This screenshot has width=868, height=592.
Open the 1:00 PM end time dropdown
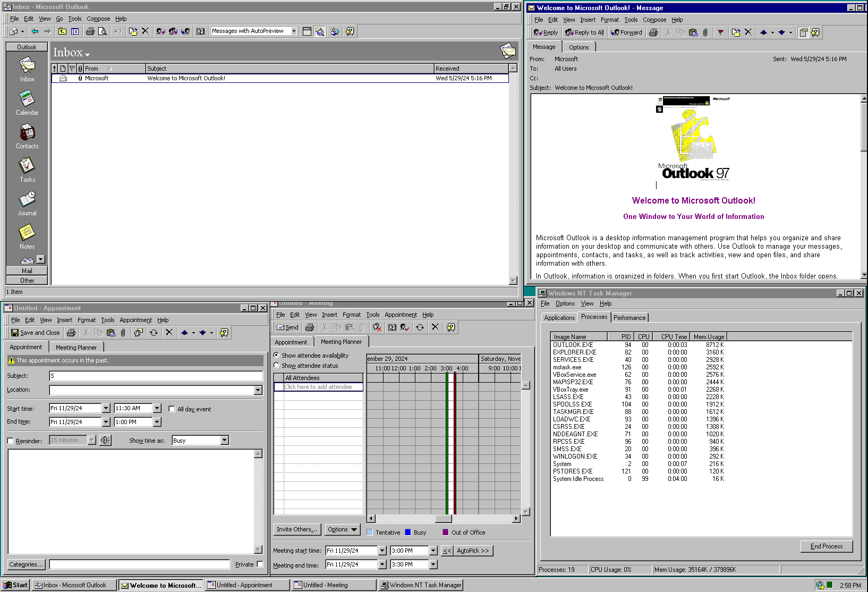[157, 422]
